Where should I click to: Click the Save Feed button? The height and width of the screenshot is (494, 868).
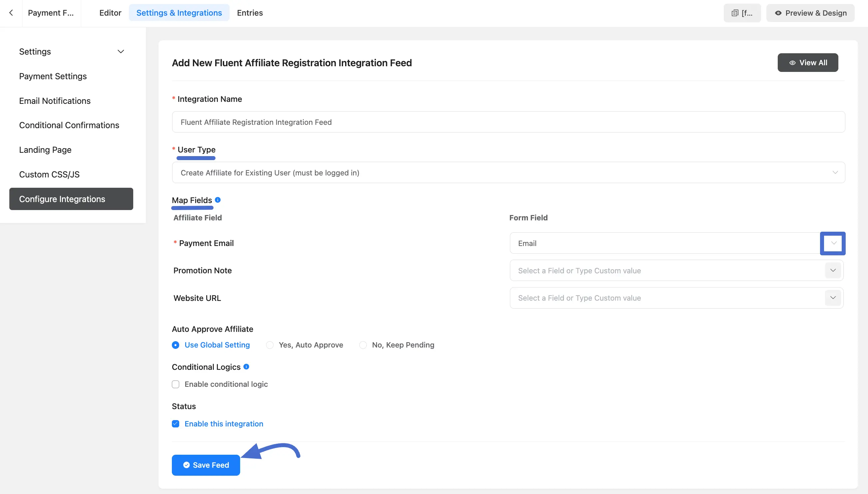pos(206,465)
